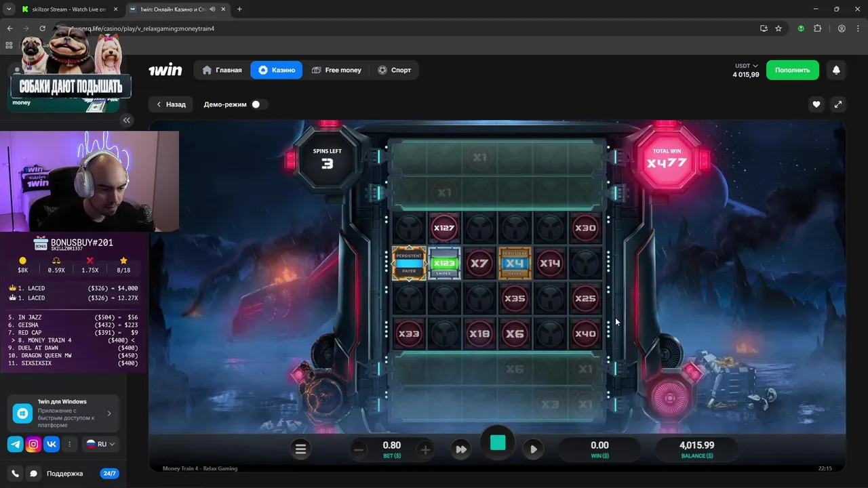Switch to the Спорт tab
Screen dimensions: 868x488
coord(394,70)
